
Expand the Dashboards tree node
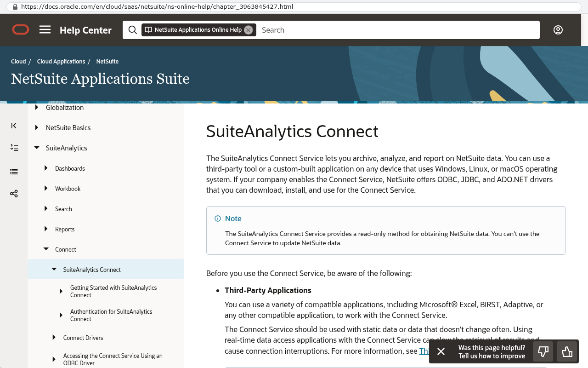46,168
